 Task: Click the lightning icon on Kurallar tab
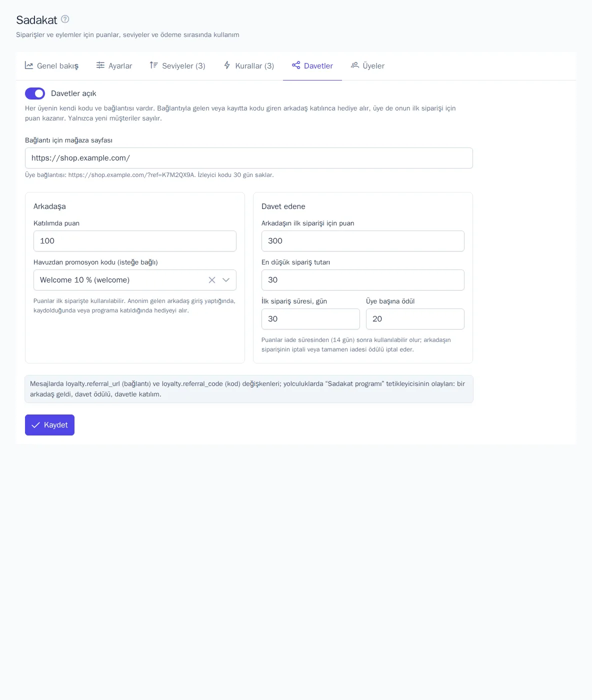point(227,65)
